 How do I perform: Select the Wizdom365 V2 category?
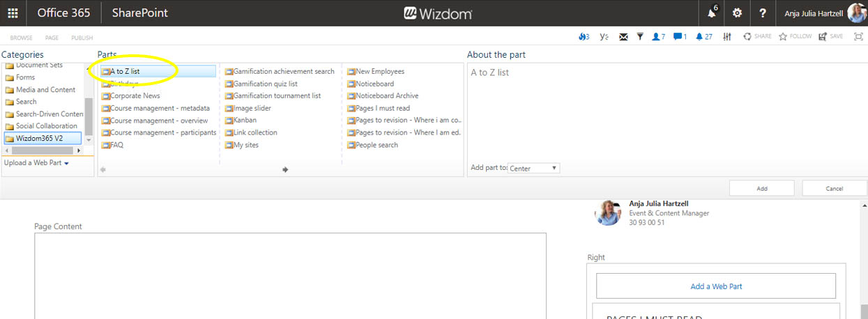click(x=43, y=138)
